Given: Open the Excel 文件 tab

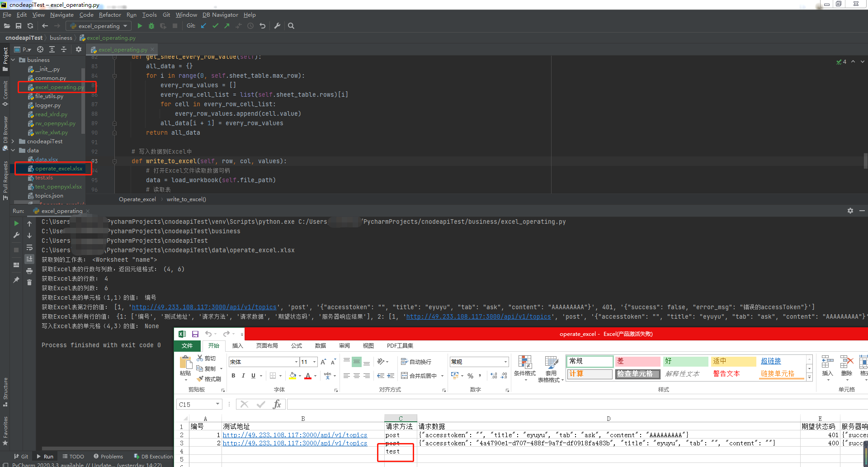Looking at the screenshot, I should point(187,345).
